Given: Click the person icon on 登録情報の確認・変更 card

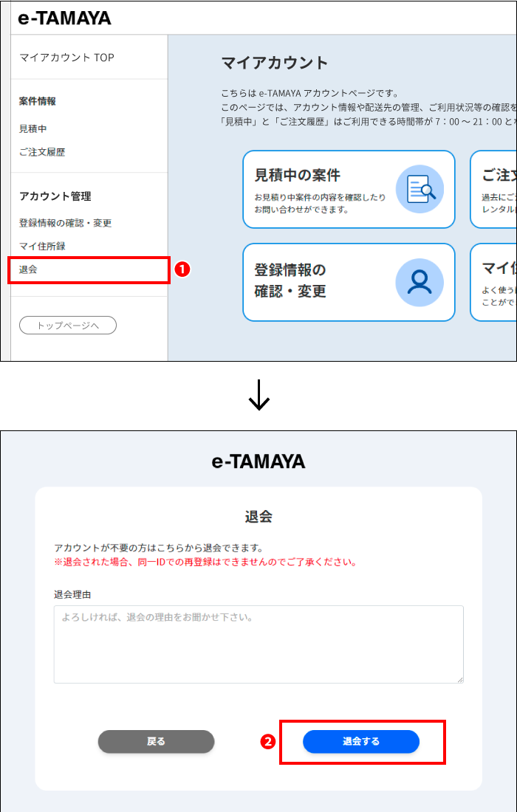Looking at the screenshot, I should point(420,282).
